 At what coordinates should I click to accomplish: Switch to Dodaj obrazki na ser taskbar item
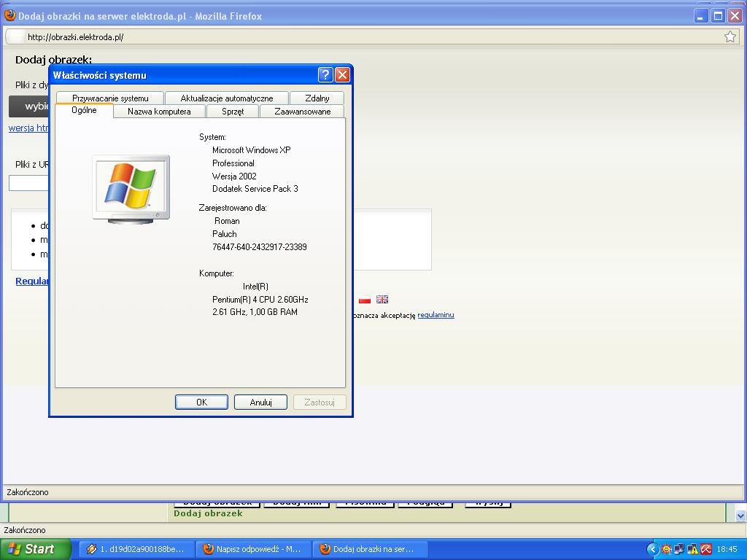tap(370, 549)
